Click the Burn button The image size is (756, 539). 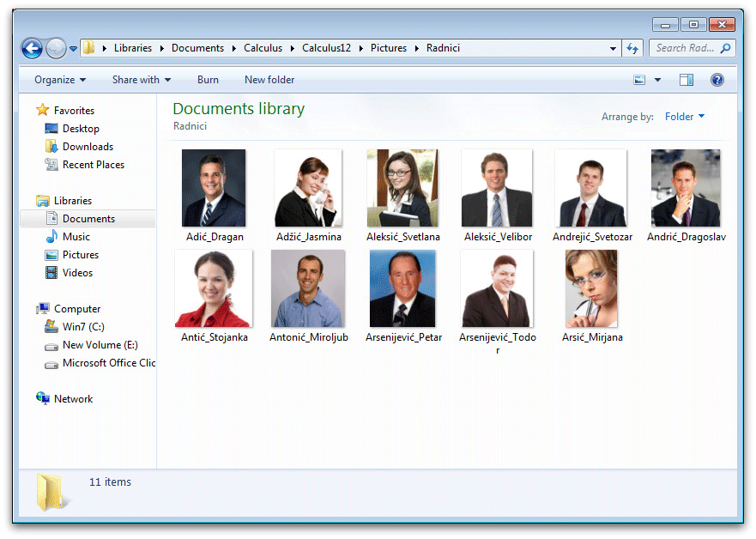[x=208, y=80]
